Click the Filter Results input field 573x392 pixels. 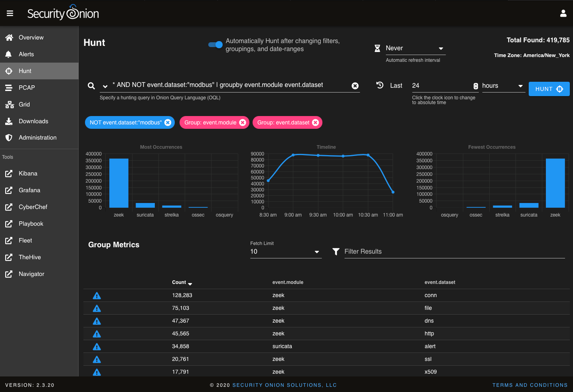454,252
